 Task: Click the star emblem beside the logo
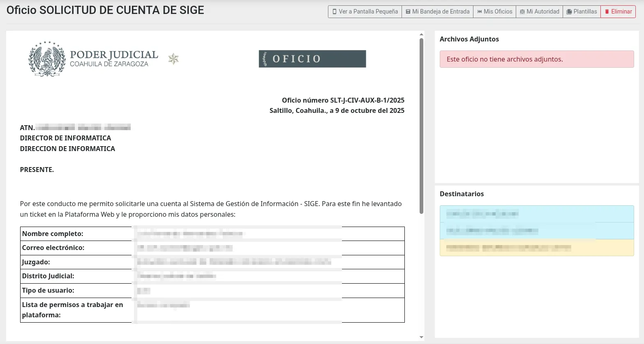(173, 59)
